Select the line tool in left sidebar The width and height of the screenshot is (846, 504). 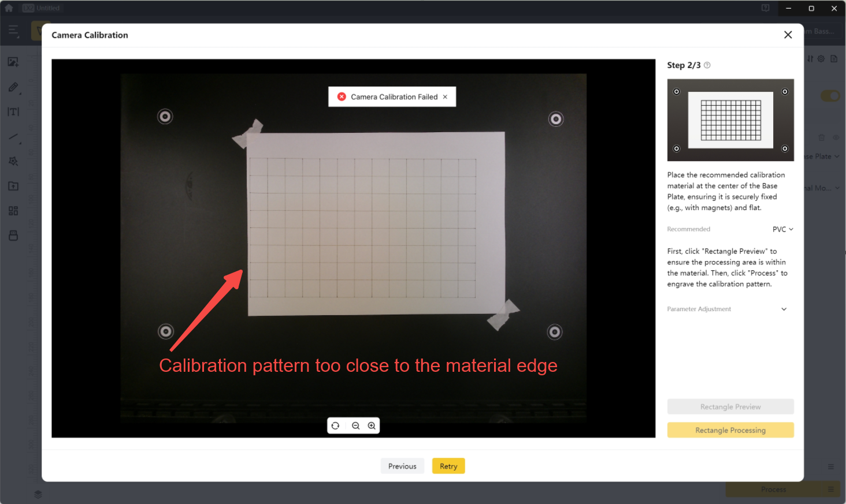[13, 137]
